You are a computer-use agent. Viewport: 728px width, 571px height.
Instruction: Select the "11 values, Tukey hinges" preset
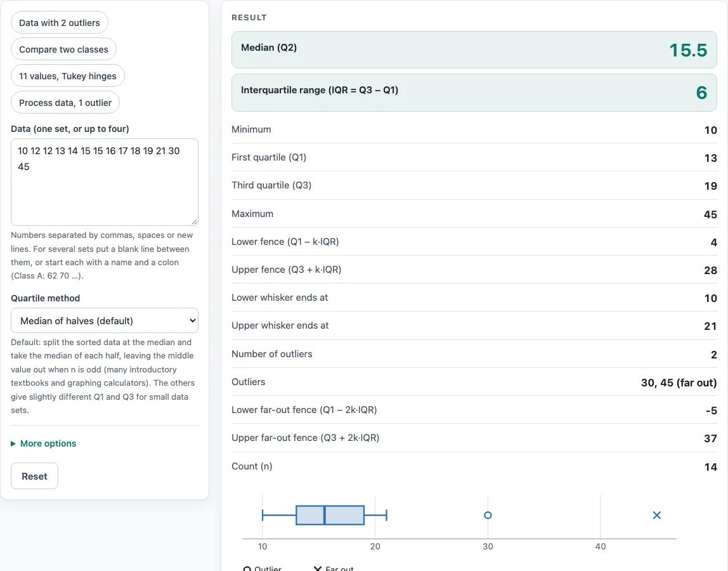click(x=68, y=75)
